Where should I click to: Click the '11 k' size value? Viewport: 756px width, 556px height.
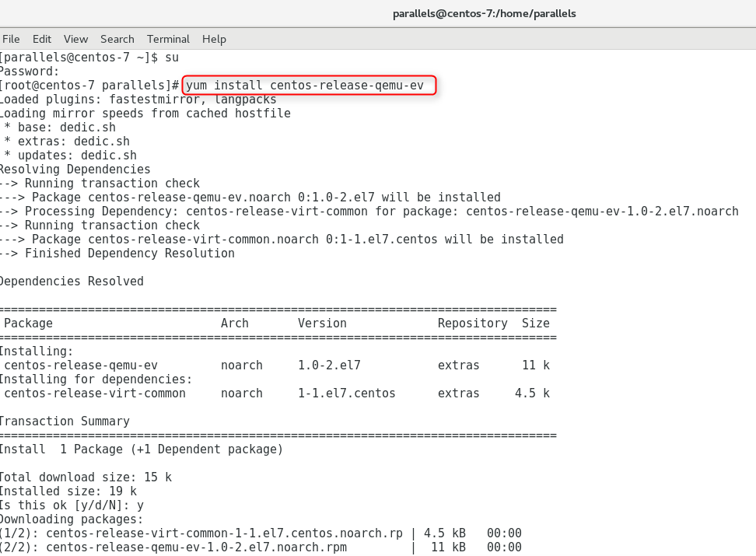click(536, 365)
